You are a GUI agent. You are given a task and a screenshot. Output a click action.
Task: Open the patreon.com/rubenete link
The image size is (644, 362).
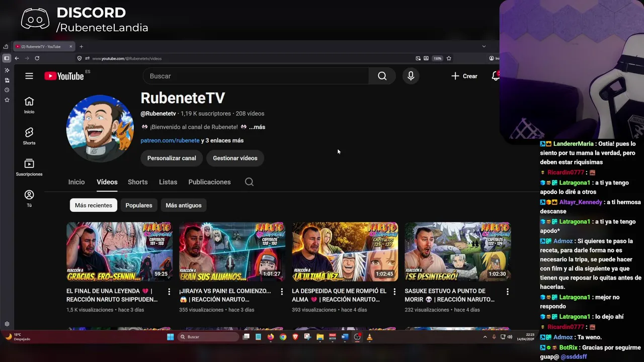[x=170, y=141]
